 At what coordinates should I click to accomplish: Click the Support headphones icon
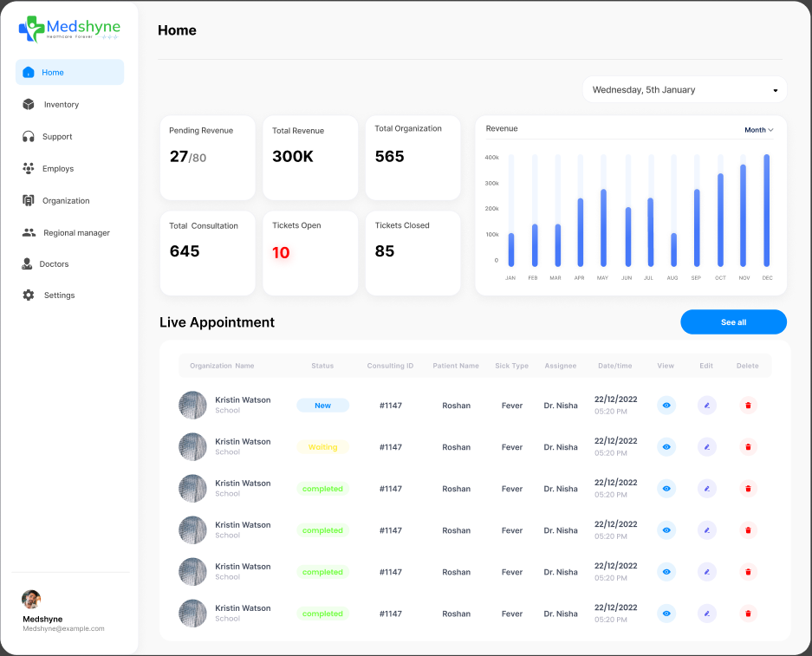point(29,136)
